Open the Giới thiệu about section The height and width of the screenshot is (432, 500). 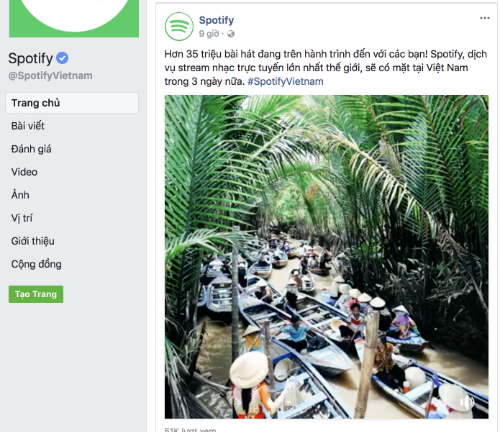click(33, 241)
